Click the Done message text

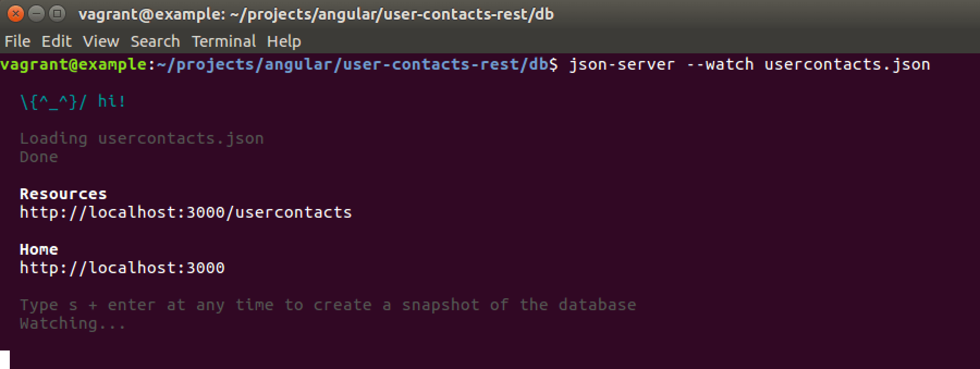click(x=38, y=156)
